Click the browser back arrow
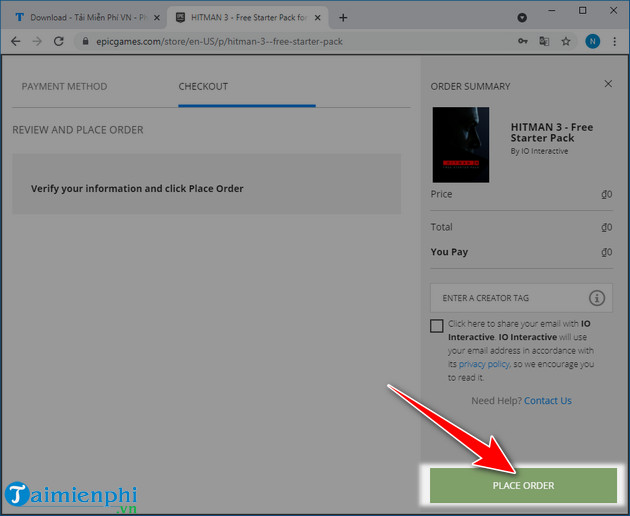630x516 pixels. [x=15, y=41]
